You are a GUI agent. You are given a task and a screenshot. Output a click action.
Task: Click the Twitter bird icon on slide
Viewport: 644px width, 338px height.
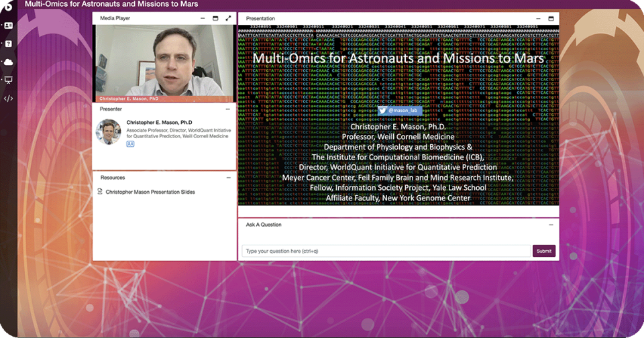(x=382, y=111)
